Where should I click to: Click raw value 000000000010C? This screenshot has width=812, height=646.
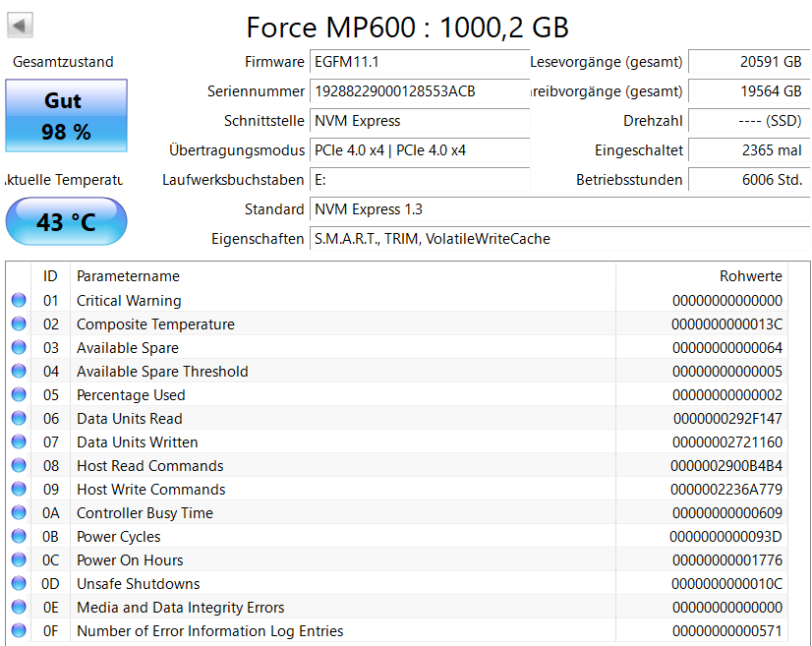727,584
